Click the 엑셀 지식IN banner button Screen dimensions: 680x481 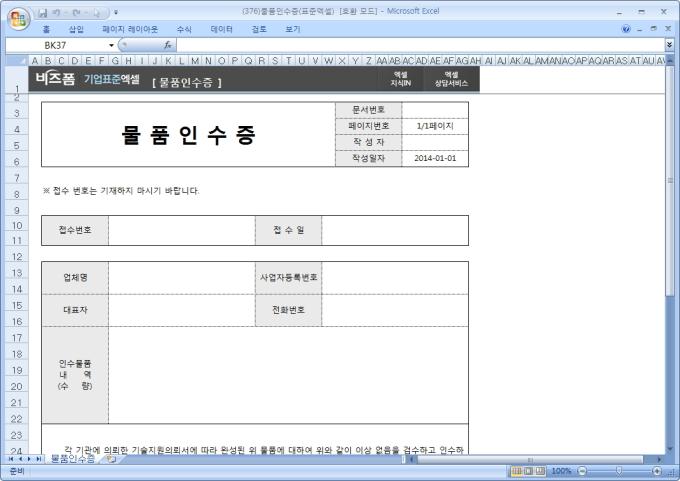[x=400, y=79]
